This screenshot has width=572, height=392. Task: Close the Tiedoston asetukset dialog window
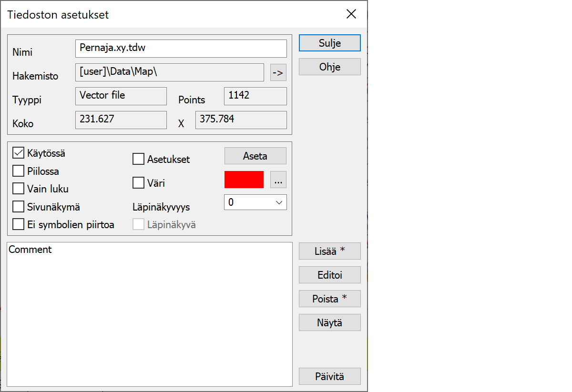tap(351, 14)
